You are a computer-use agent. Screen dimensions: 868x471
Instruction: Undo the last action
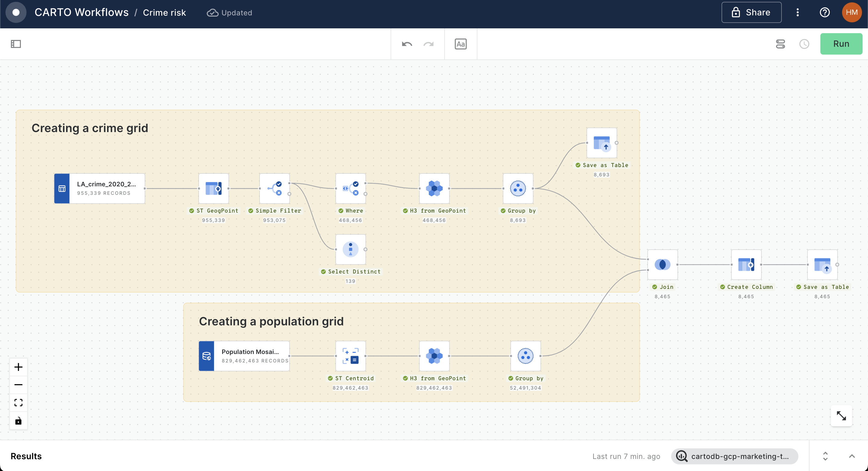pos(407,44)
